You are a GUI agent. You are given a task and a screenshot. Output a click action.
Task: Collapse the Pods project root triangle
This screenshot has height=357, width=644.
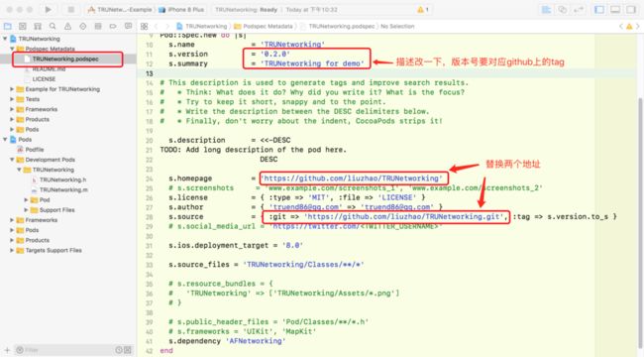[5, 140]
